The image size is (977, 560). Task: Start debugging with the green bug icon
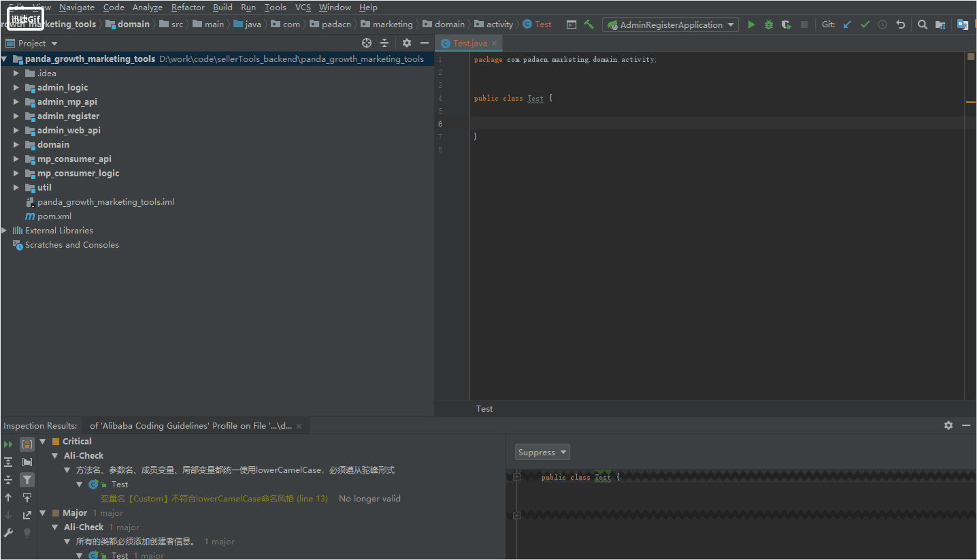(x=769, y=24)
